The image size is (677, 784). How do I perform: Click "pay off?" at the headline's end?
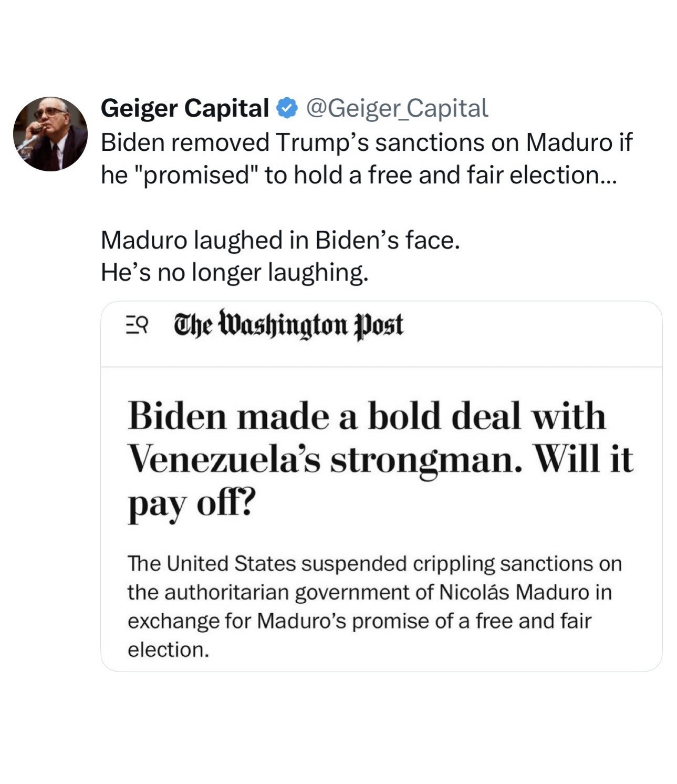[x=191, y=504]
